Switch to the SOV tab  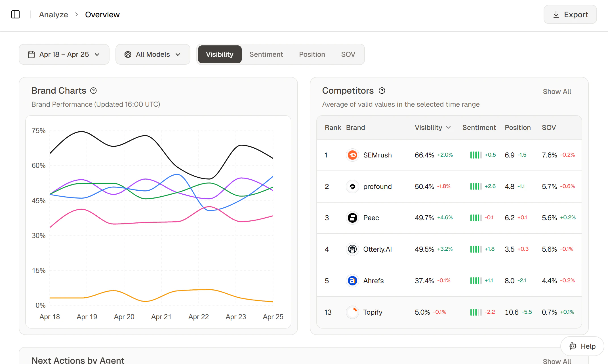[x=348, y=54]
